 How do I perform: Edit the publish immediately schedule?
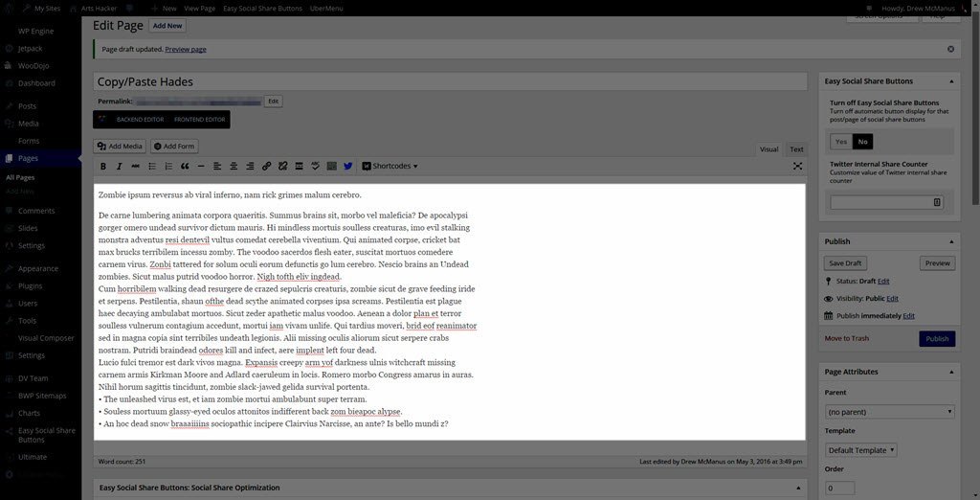point(909,316)
